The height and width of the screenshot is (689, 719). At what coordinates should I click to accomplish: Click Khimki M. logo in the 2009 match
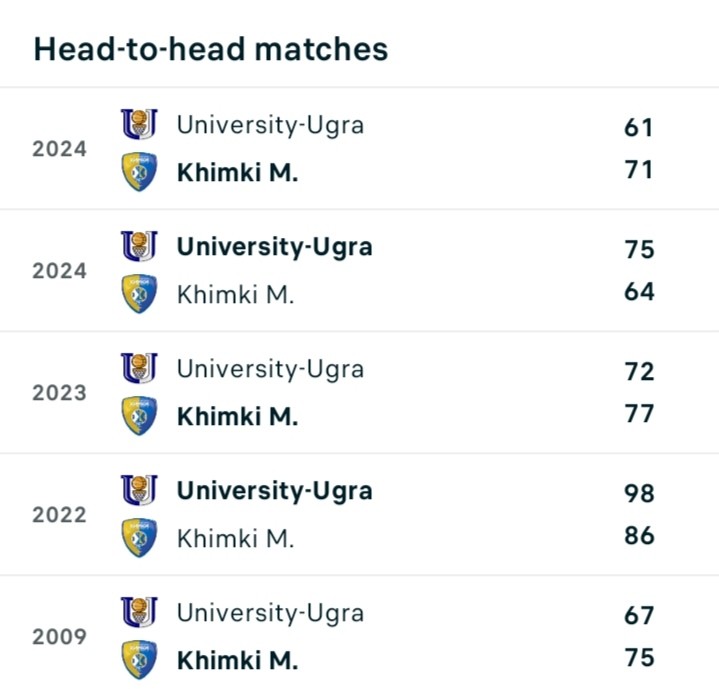[x=139, y=660]
